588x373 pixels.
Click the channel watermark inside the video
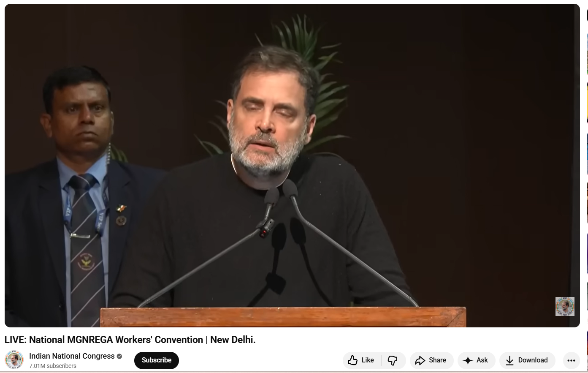click(565, 306)
